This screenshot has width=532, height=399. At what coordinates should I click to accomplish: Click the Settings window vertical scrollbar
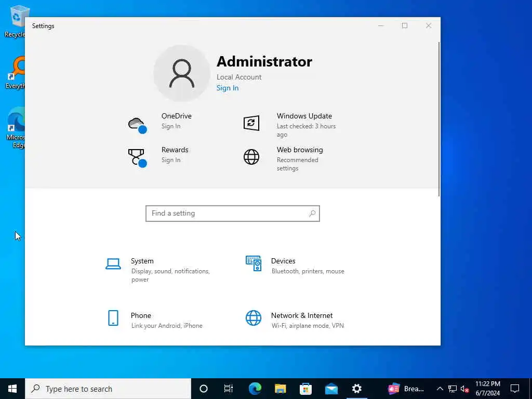438,119
